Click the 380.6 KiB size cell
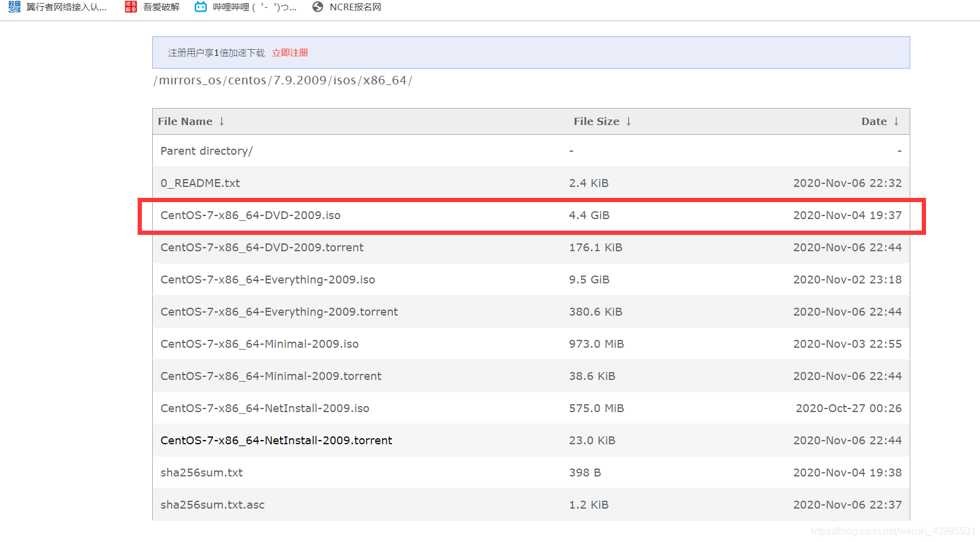The image size is (980, 542). coord(596,311)
